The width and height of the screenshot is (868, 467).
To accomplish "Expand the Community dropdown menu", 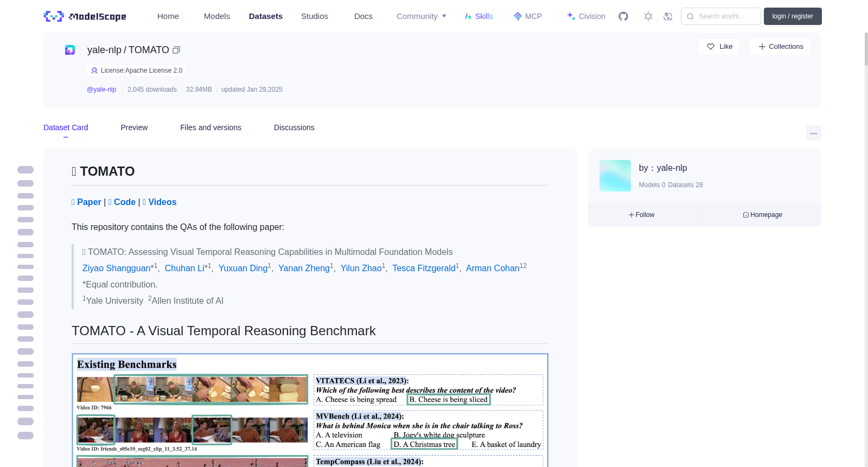I will pyautogui.click(x=422, y=16).
